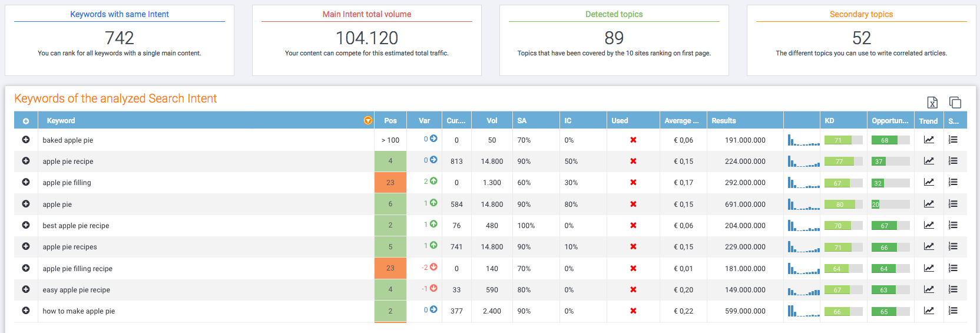Sort table by Used column
980x333 pixels.
pos(633,121)
